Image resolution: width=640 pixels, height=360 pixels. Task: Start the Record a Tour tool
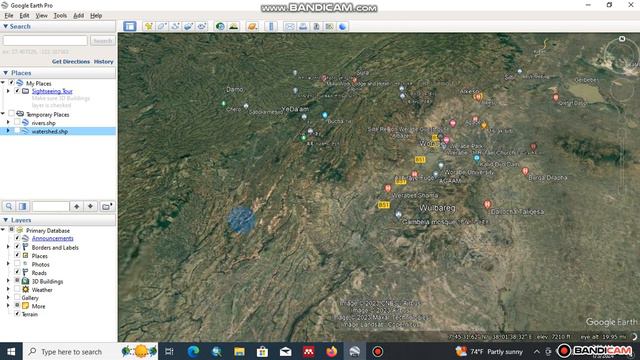202,27
